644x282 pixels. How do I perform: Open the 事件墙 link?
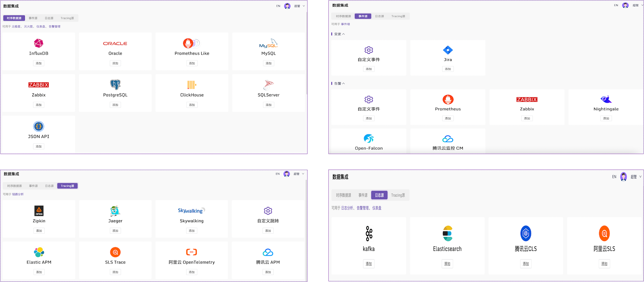click(345, 24)
